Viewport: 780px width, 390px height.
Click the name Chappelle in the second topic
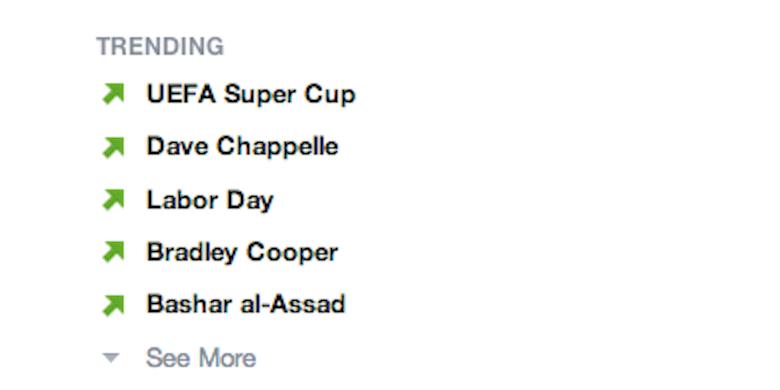click(278, 147)
